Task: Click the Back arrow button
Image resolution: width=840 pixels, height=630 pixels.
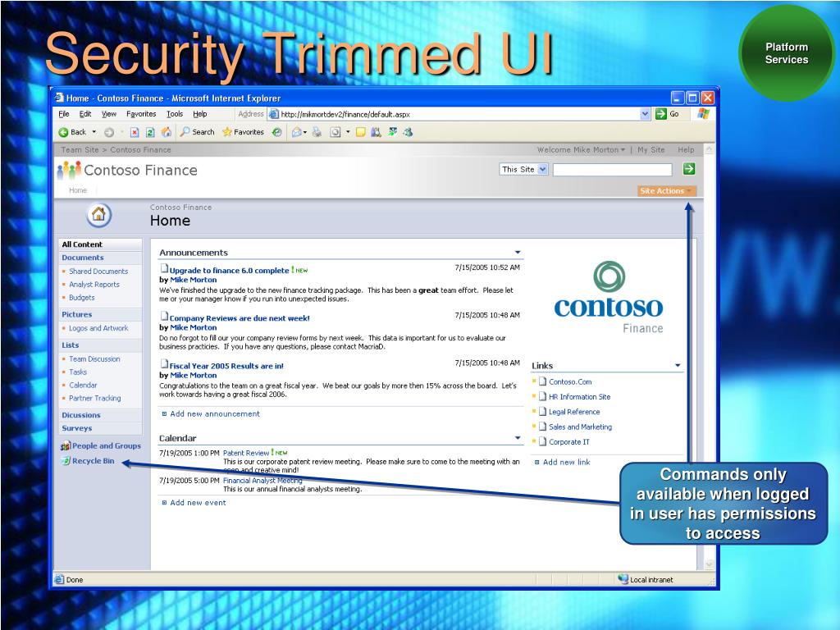Action: pyautogui.click(x=72, y=132)
